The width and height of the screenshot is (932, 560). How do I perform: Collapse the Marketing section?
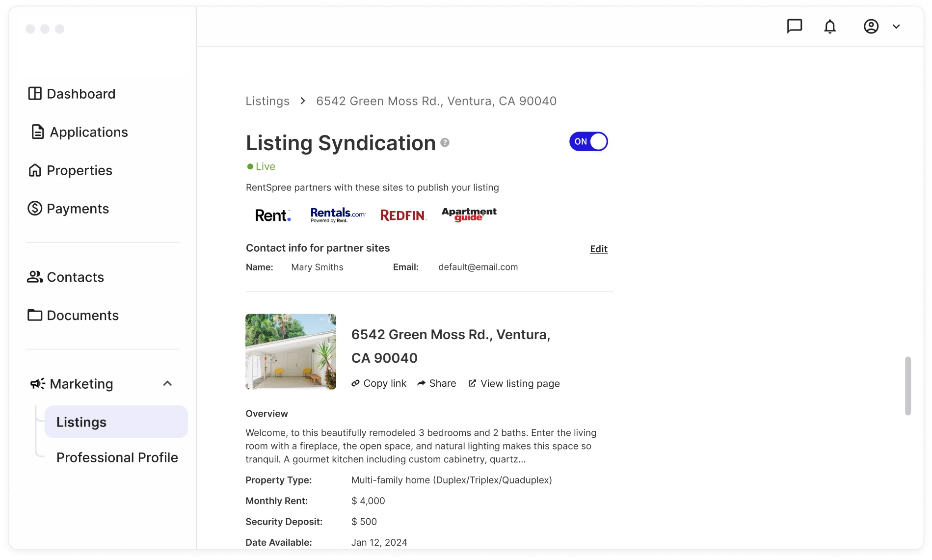[167, 383]
